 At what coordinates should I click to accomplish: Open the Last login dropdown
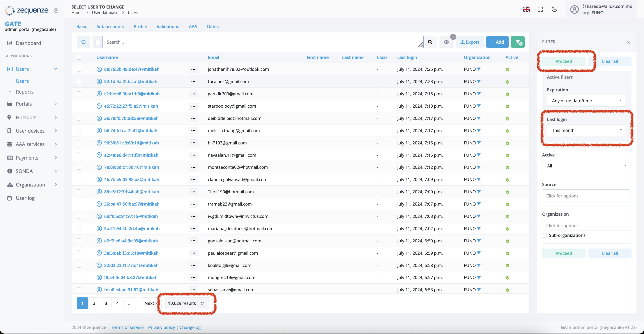coord(586,130)
